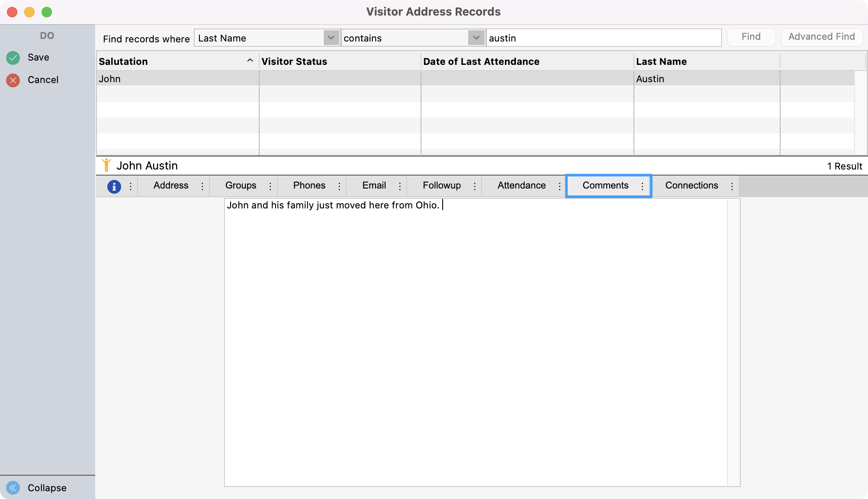Click the Find button
Screen dimensions: 868x499
(751, 37)
